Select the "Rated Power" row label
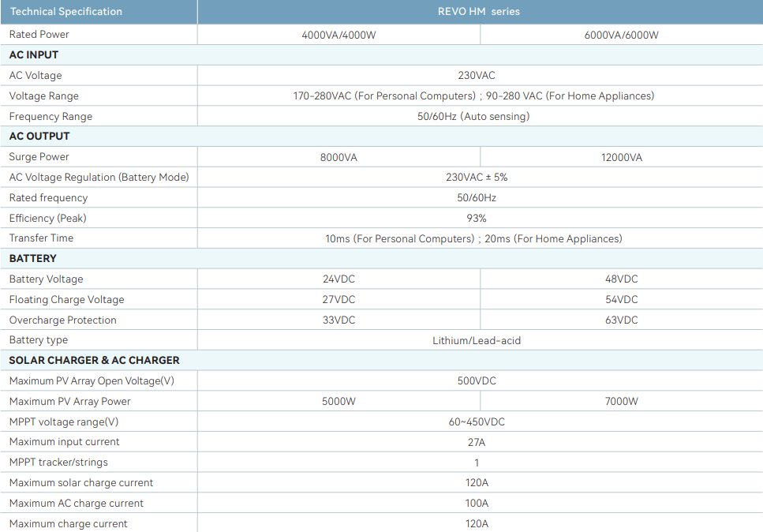 click(39, 35)
